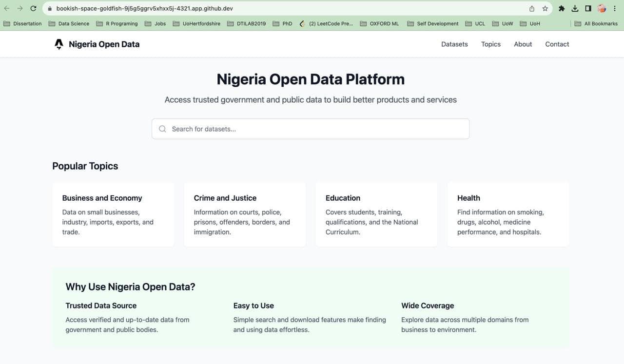
Task: Select the Topics navigation item
Action: 490,44
